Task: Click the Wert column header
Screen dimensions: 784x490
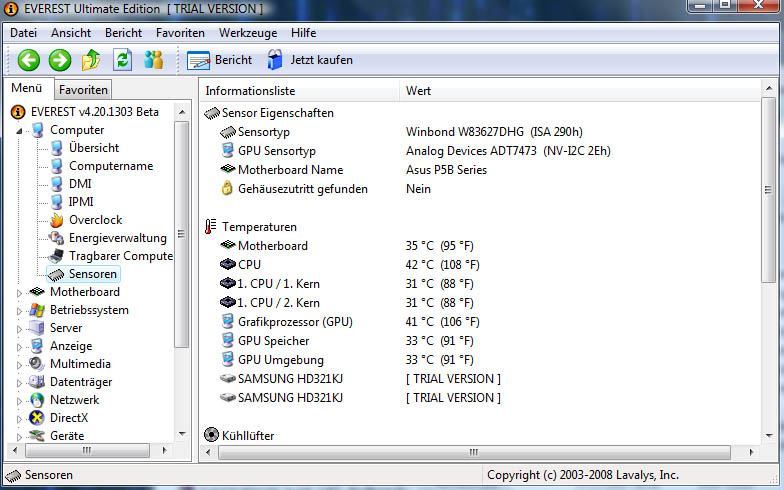Action: pos(580,91)
